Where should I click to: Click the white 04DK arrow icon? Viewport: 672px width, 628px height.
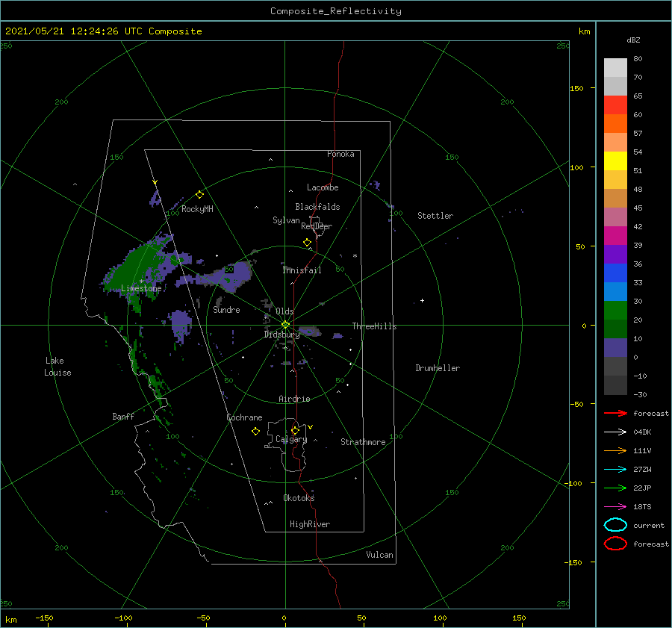click(615, 432)
